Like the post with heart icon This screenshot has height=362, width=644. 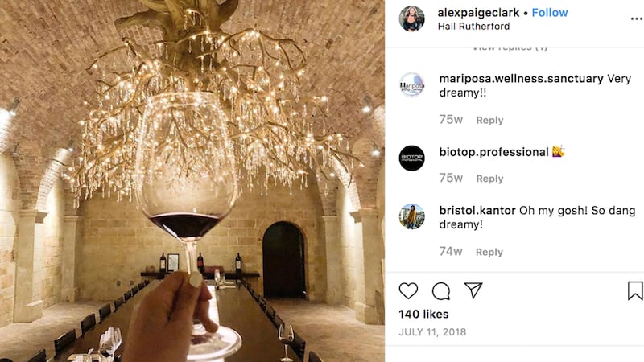pyautogui.click(x=409, y=290)
